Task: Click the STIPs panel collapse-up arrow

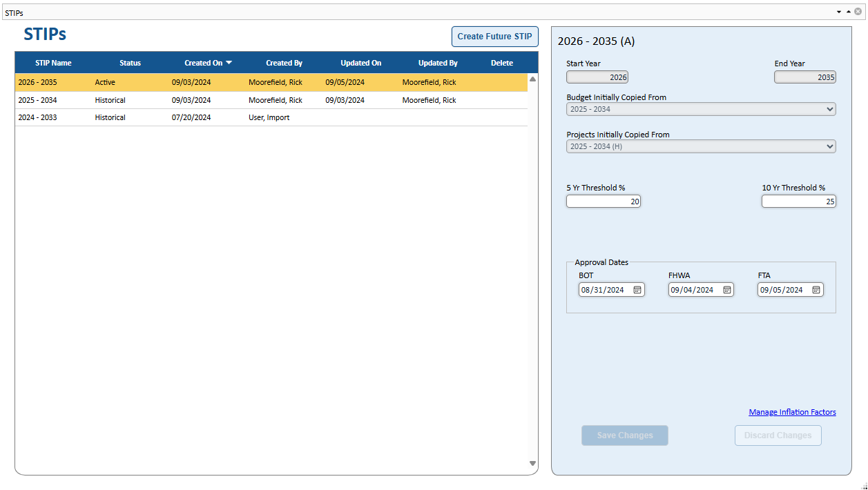Action: click(x=849, y=12)
